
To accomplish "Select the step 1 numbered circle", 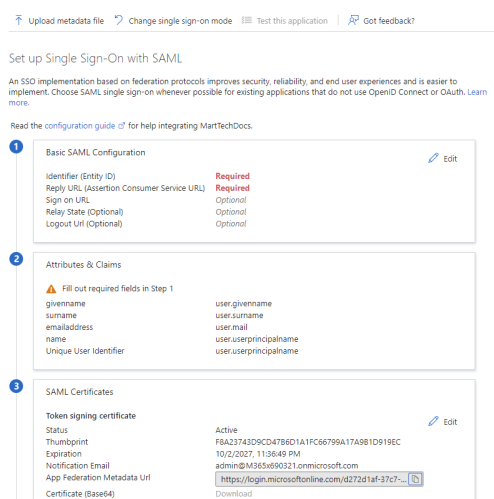I will pyautogui.click(x=16, y=147).
